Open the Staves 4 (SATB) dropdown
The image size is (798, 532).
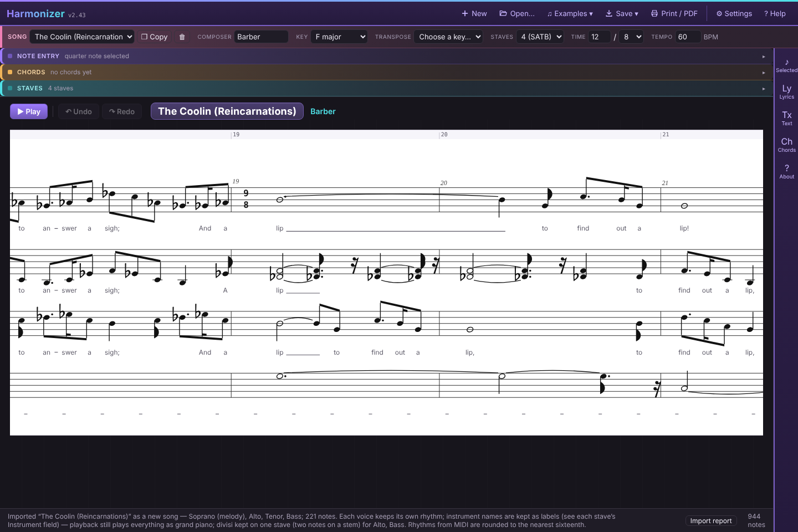(540, 37)
